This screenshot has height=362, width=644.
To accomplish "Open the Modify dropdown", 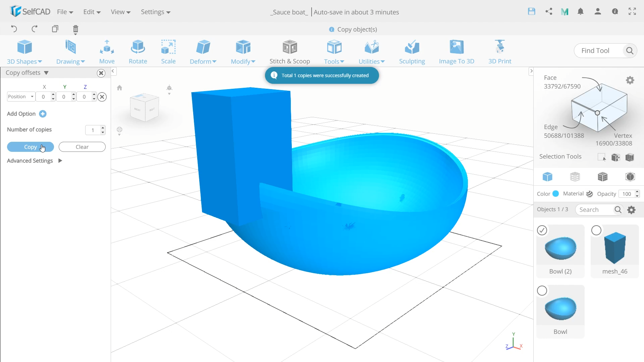I will [x=243, y=52].
